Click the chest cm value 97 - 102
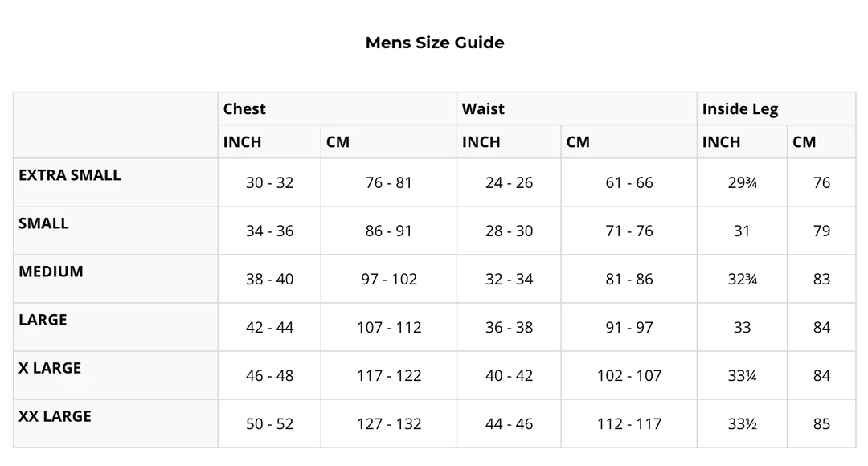Screen dimensions: 868x466 pyautogui.click(x=389, y=279)
